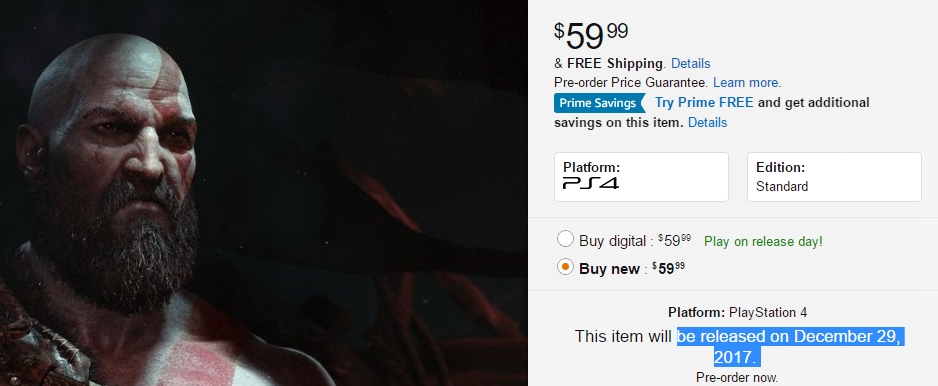This screenshot has height=386, width=938.
Task: Open the Platform selection box
Action: [641, 177]
